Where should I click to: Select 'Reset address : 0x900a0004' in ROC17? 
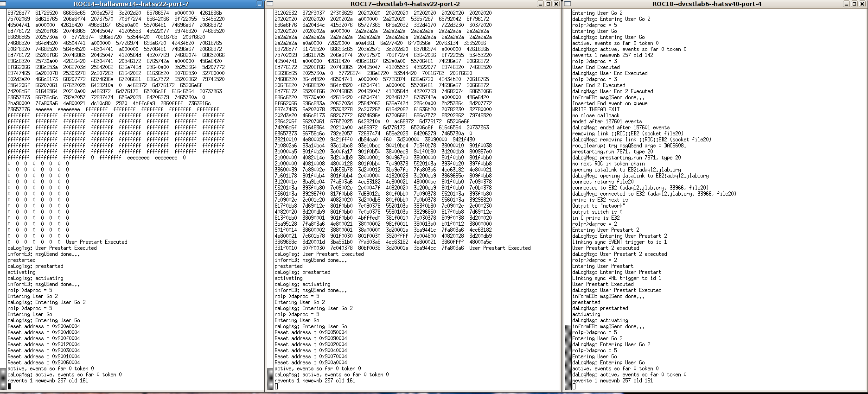311,362
